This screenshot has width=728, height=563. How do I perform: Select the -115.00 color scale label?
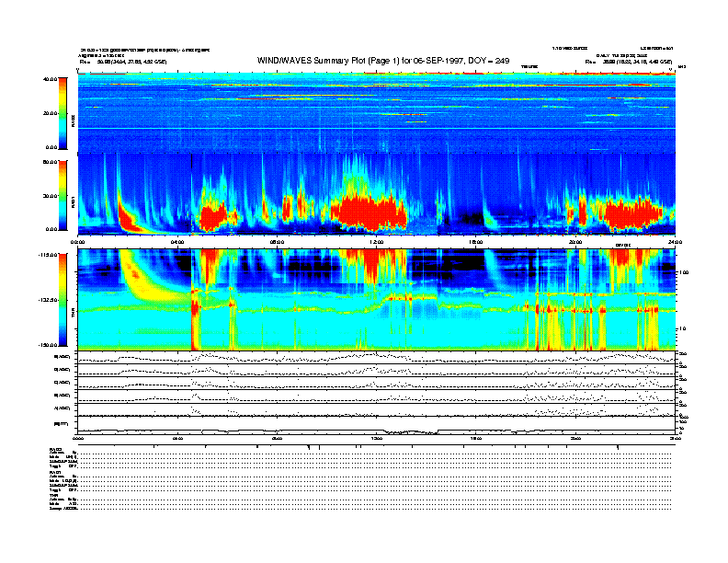[48, 255]
